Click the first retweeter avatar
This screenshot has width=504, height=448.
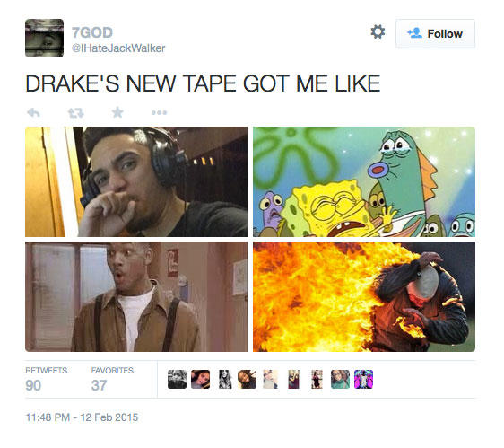click(177, 379)
